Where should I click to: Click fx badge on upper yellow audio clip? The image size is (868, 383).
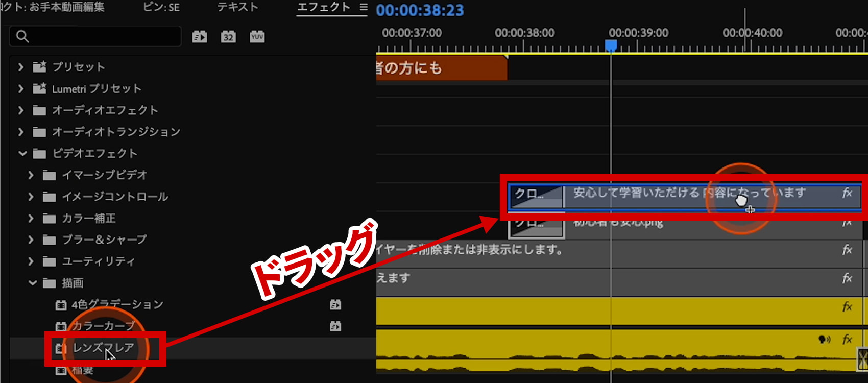(847, 307)
